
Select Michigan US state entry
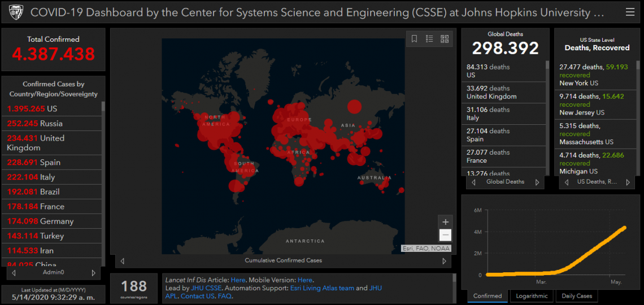(x=597, y=163)
